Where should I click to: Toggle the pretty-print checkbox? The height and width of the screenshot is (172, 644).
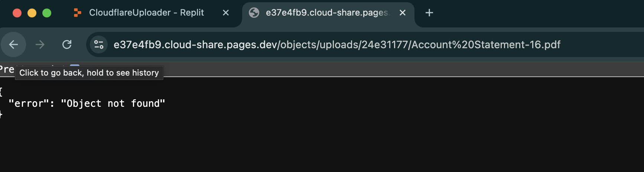click(75, 66)
